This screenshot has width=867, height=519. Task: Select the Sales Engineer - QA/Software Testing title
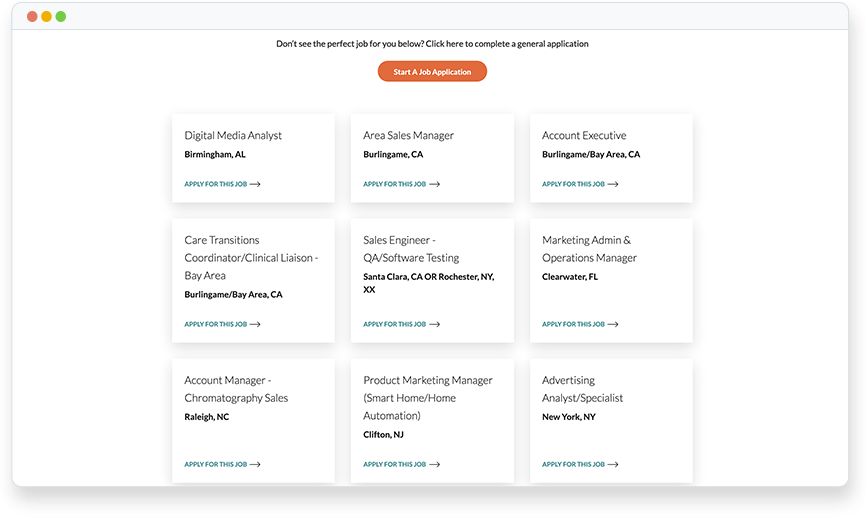coord(411,249)
